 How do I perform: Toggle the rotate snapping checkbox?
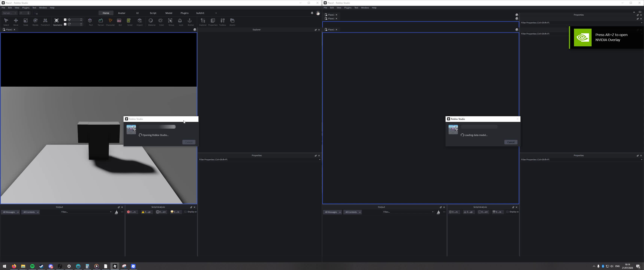click(65, 24)
